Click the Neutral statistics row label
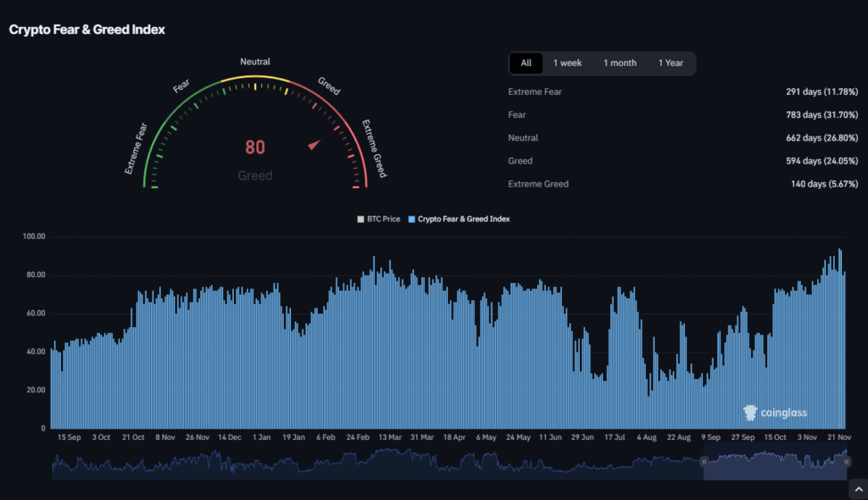Image resolution: width=868 pixels, height=500 pixels. 523,138
